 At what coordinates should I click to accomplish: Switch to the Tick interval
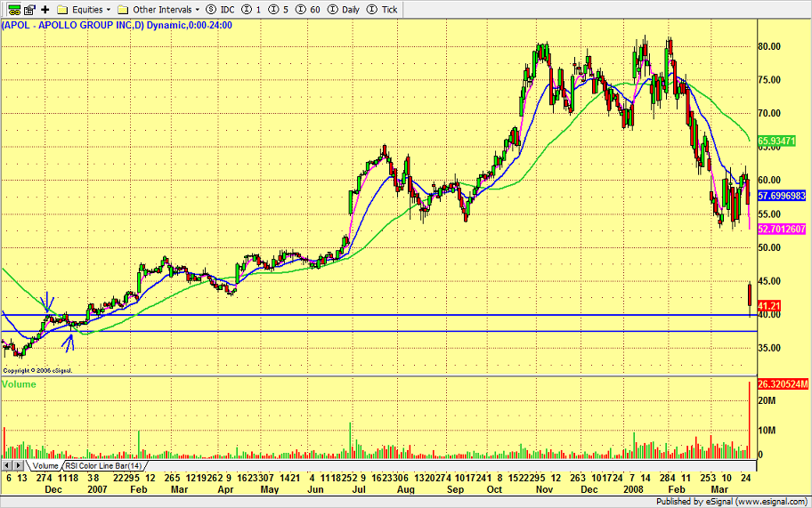382,9
